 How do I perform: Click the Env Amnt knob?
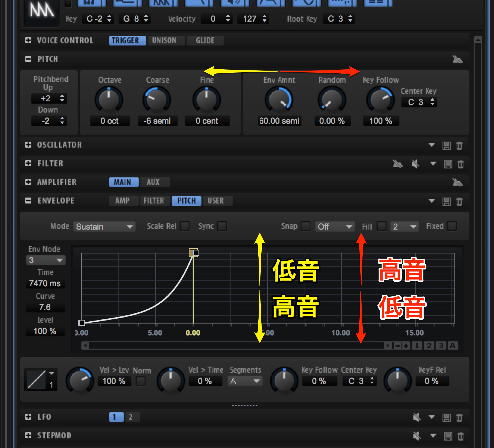point(279,100)
